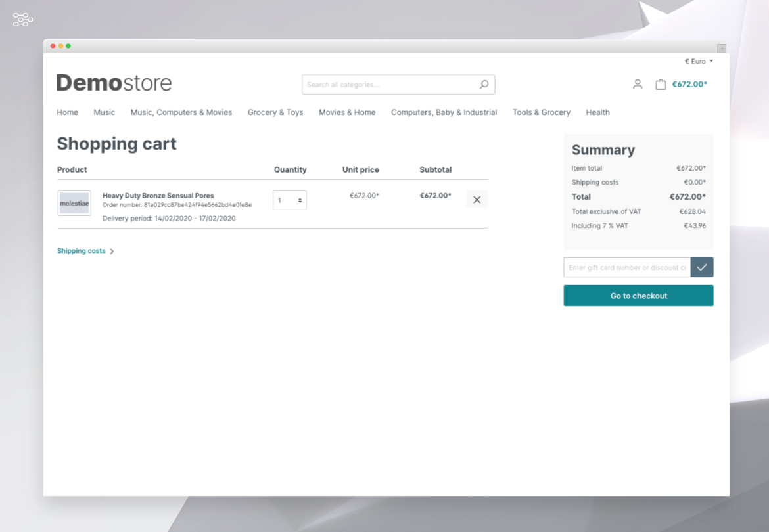
Task: Open Heavy Duty Bronze Sensual Pores product link
Action: (x=158, y=196)
